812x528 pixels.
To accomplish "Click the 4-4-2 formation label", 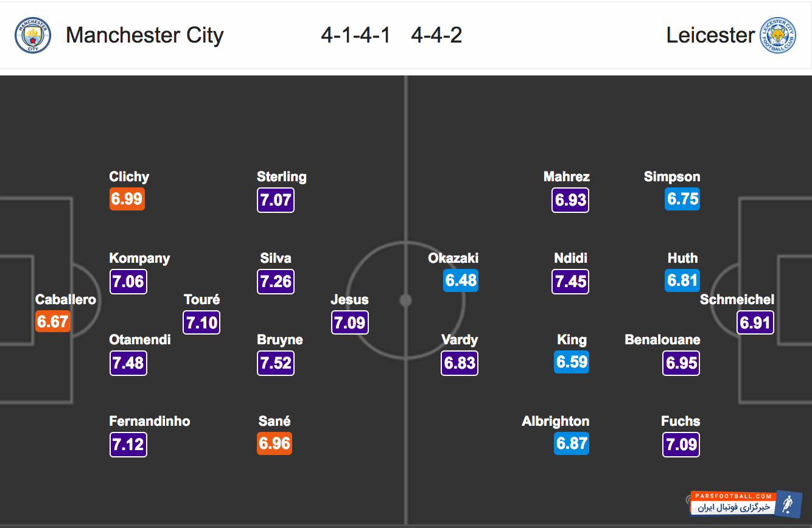I will (436, 35).
